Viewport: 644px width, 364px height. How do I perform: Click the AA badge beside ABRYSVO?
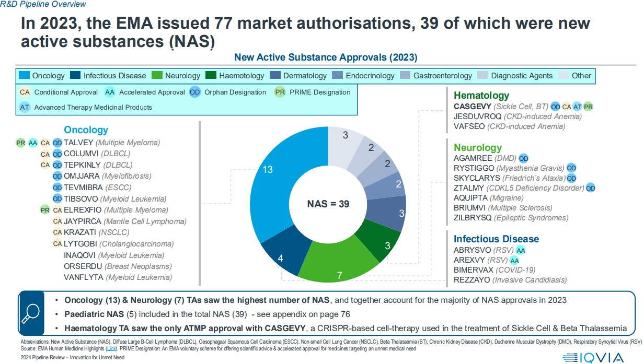(x=521, y=250)
